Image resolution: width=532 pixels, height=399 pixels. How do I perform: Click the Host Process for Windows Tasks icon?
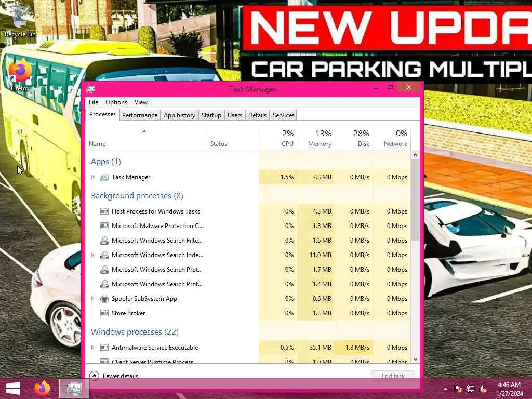(x=104, y=211)
